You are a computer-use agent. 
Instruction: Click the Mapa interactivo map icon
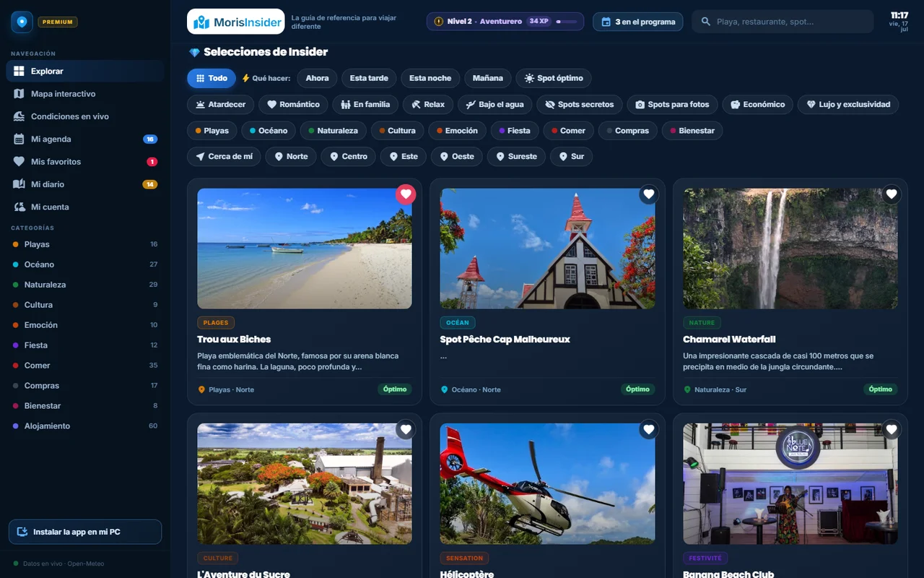(x=19, y=94)
